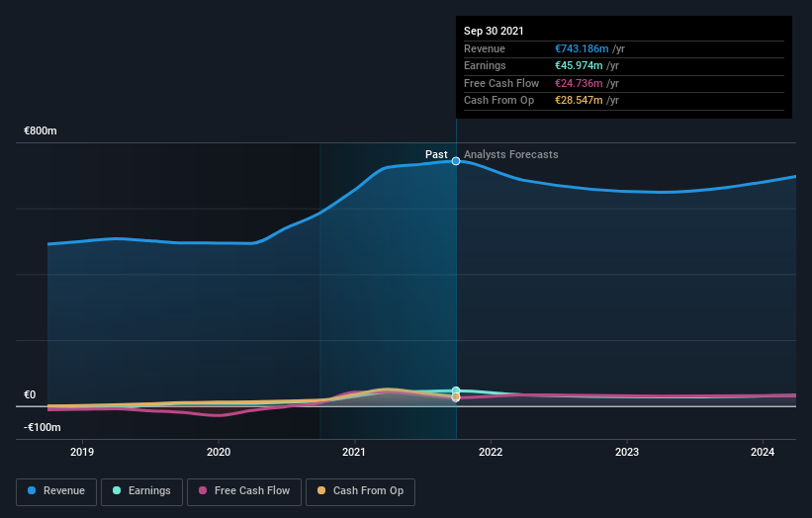This screenshot has width=812, height=518.
Task: Select the blue Revenue data point marker
Action: [x=456, y=161]
